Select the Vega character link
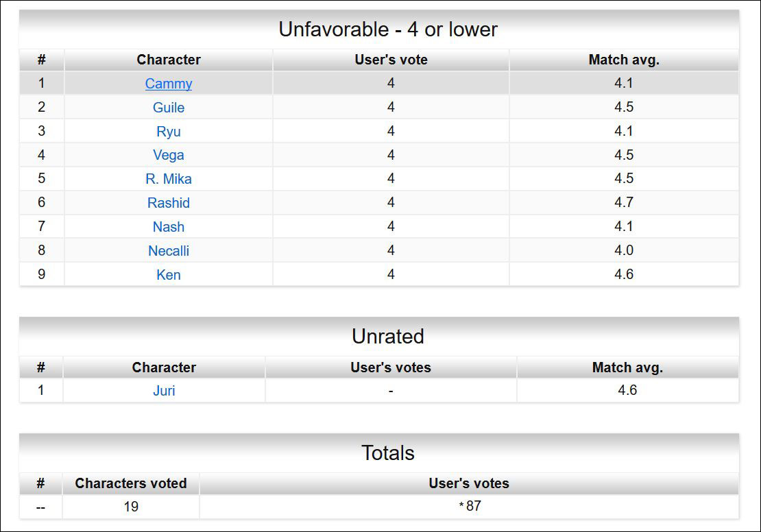 coord(168,155)
